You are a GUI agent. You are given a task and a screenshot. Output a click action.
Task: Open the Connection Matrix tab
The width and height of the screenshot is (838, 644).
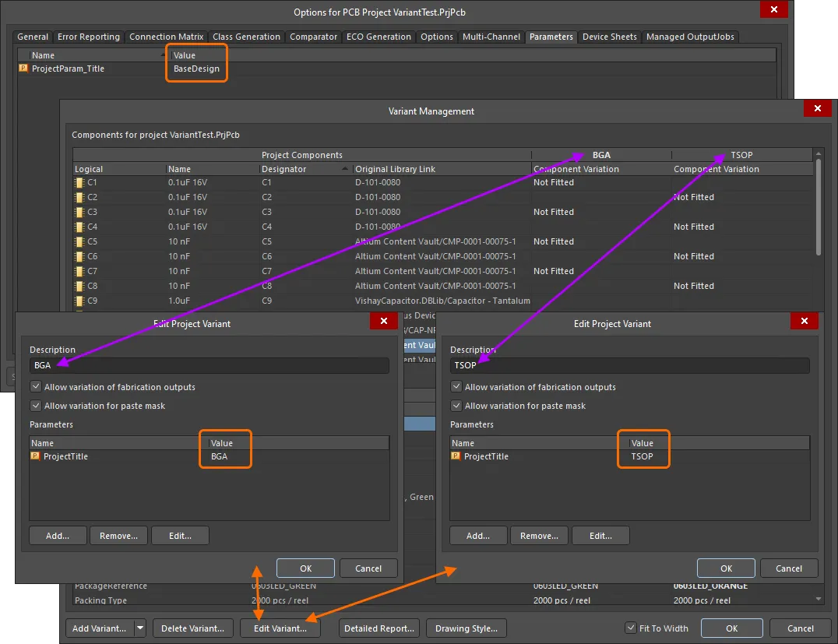tap(166, 37)
